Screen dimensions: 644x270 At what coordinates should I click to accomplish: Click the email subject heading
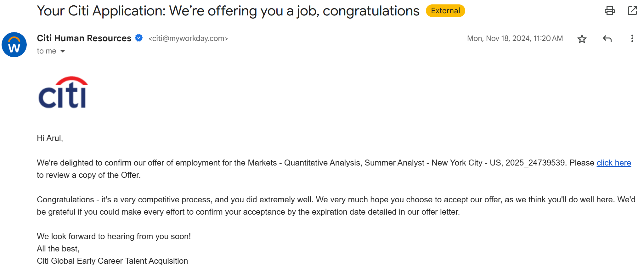[x=228, y=11]
